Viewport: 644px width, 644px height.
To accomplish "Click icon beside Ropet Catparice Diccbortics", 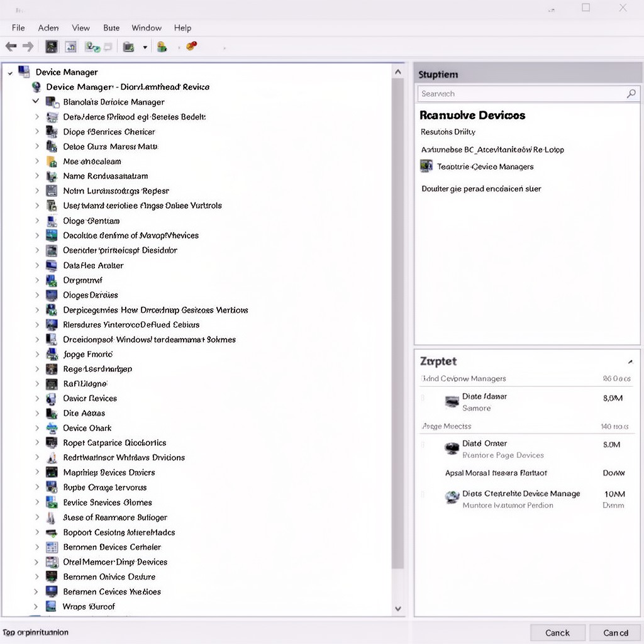I will 52,443.
